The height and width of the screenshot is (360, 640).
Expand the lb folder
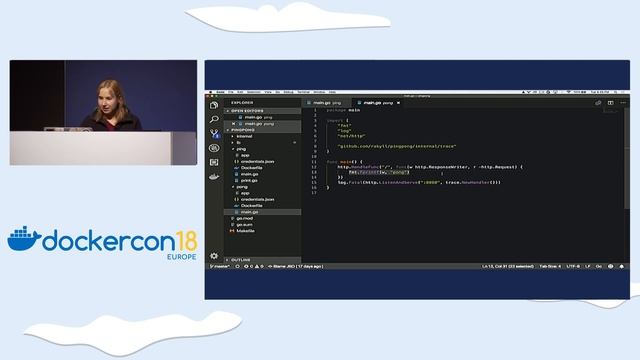(262, 142)
